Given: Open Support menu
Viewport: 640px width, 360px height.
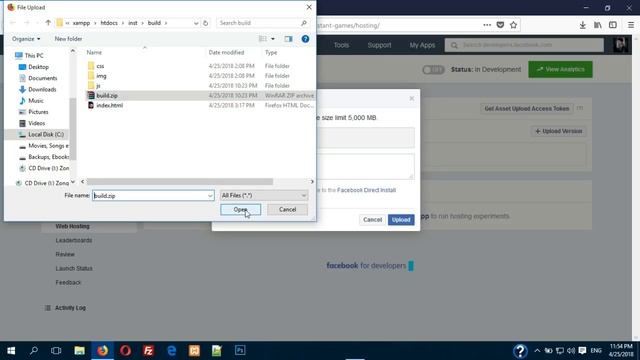Looking at the screenshot, I should click(x=379, y=45).
